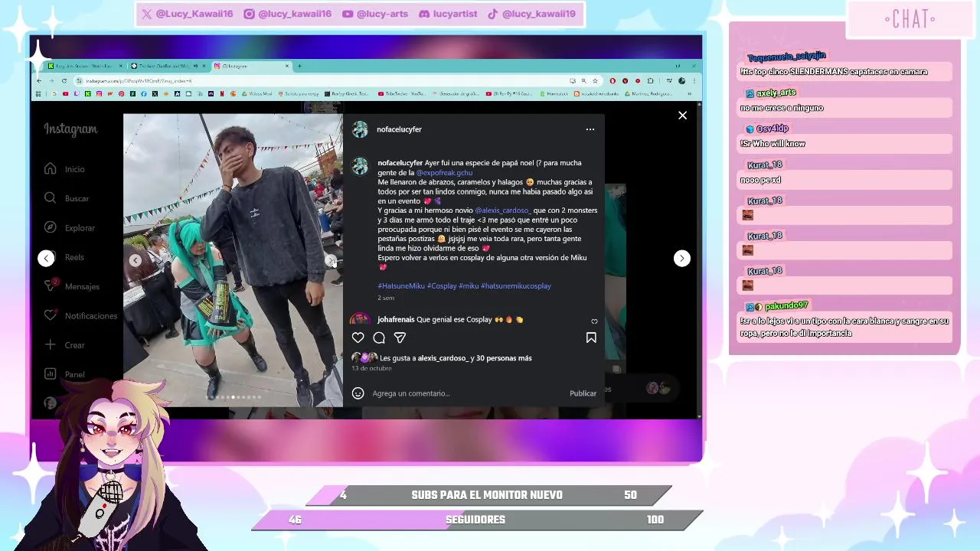Reload the Instagram page

point(64,81)
